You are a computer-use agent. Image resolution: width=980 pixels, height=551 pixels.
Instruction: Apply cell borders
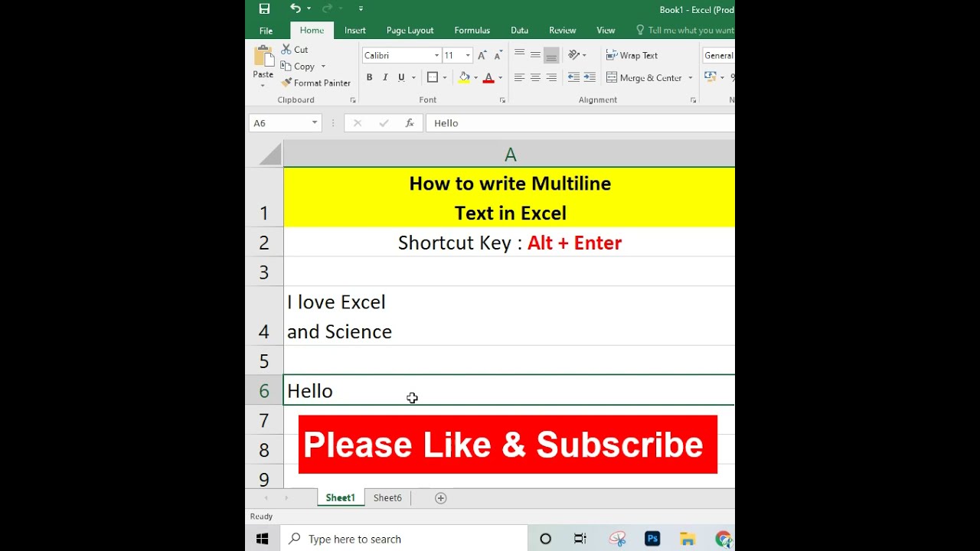click(432, 77)
